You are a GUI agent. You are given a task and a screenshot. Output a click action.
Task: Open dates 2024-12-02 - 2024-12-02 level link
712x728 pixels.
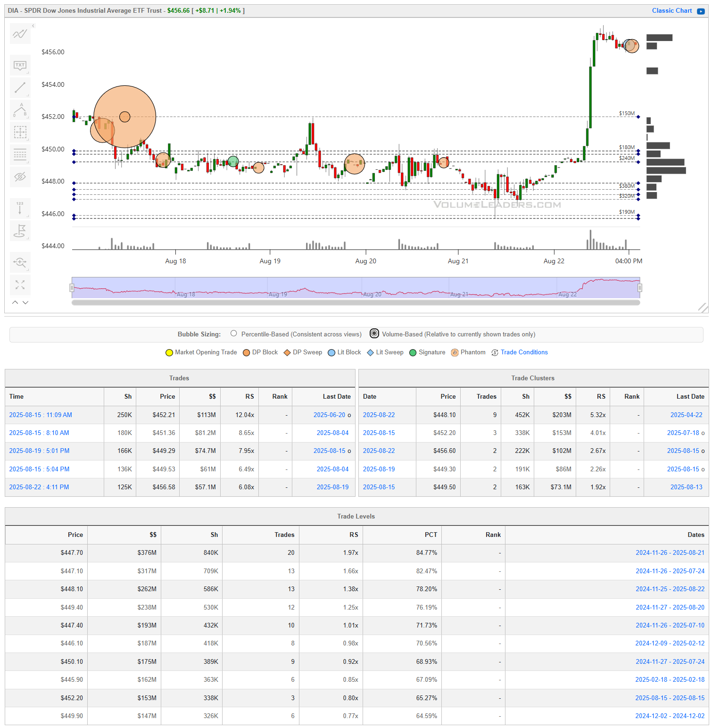670,716
